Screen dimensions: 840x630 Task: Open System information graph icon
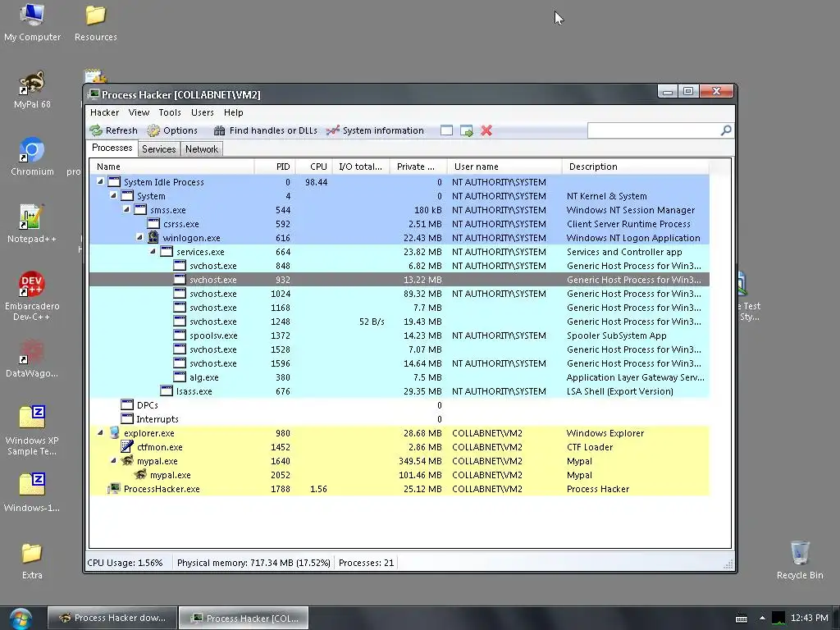(333, 130)
